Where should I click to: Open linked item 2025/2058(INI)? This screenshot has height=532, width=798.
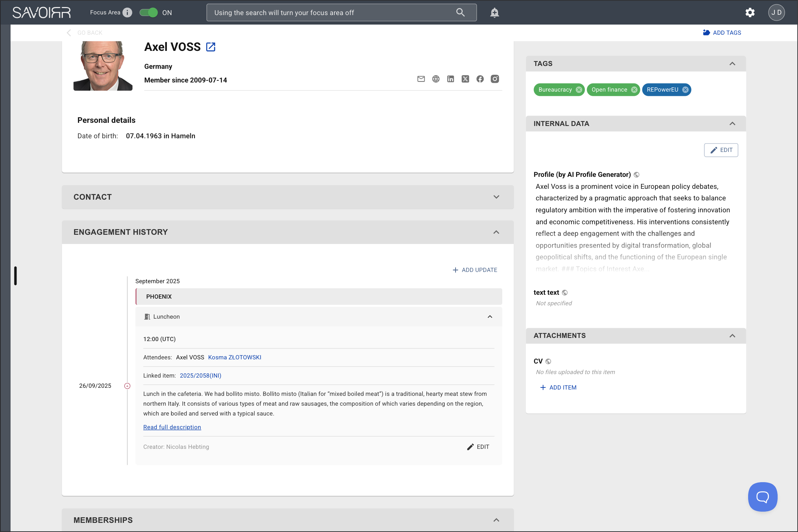pos(201,375)
